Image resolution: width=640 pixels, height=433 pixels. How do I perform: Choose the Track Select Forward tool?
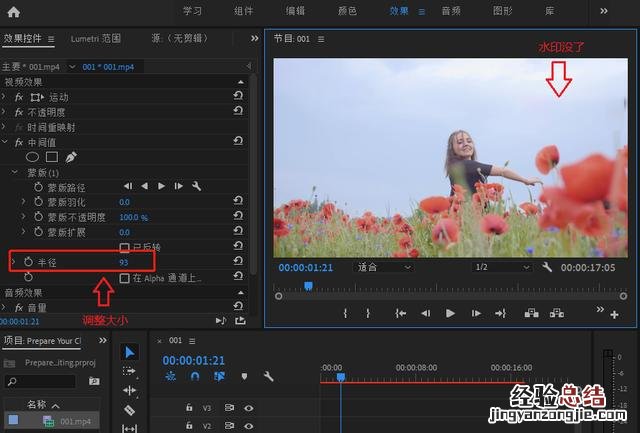[x=129, y=372]
